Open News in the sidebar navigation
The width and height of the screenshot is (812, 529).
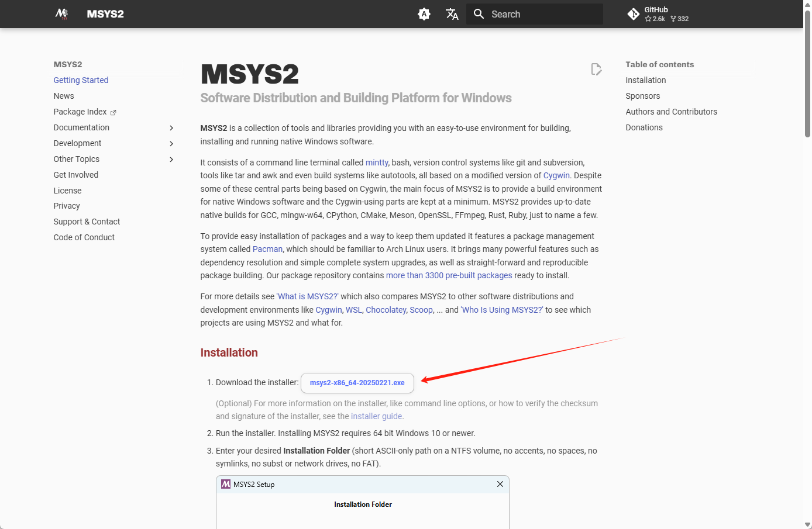pos(64,96)
